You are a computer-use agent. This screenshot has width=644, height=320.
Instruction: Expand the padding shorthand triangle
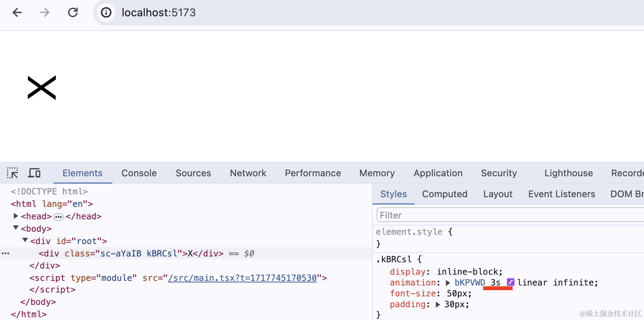coord(438,305)
